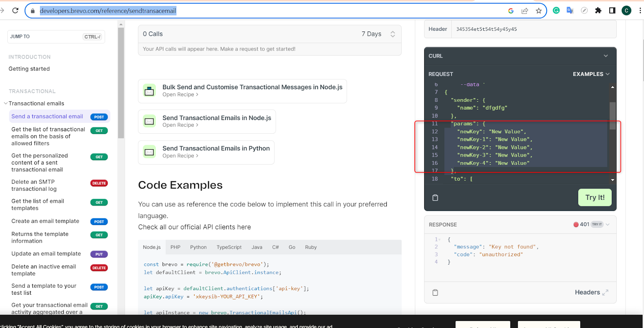Open the Extensions puzzle icon
Image resolution: width=644 pixels, height=328 pixels.
click(598, 11)
